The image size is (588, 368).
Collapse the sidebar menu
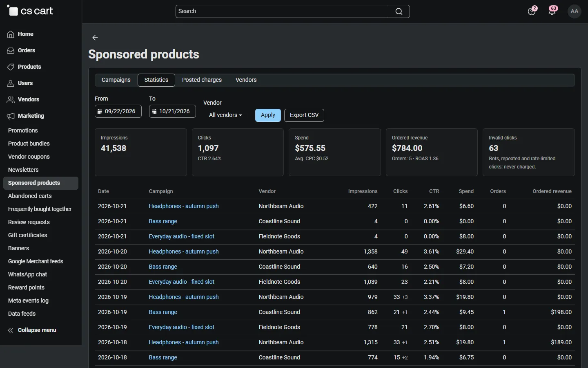click(x=32, y=330)
